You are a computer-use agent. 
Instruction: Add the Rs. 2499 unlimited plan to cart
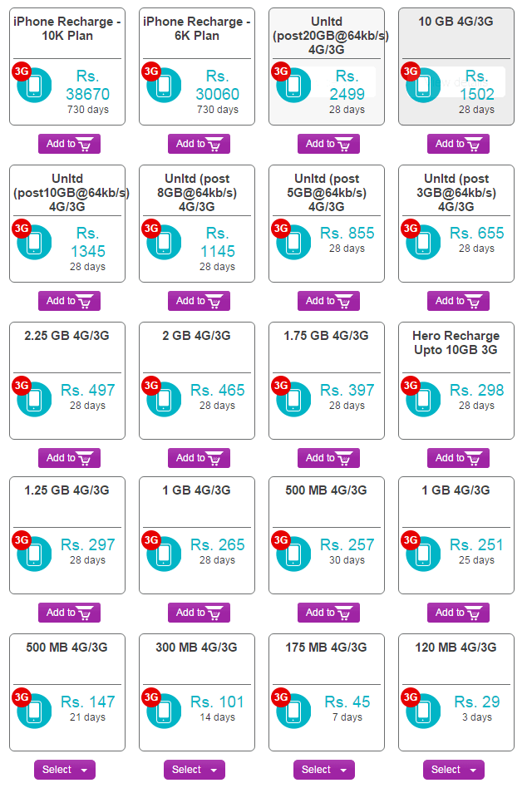click(328, 144)
